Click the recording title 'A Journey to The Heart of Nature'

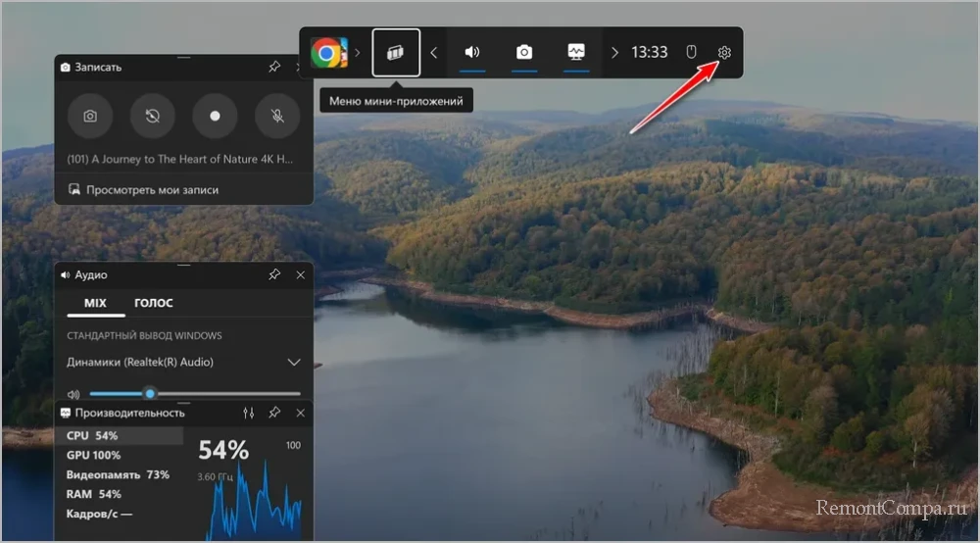tap(179, 159)
